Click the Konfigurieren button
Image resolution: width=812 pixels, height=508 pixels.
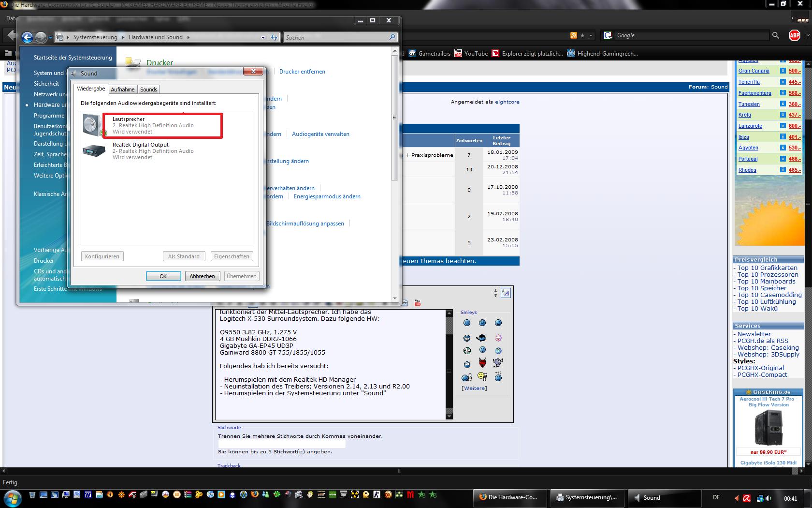coord(102,256)
